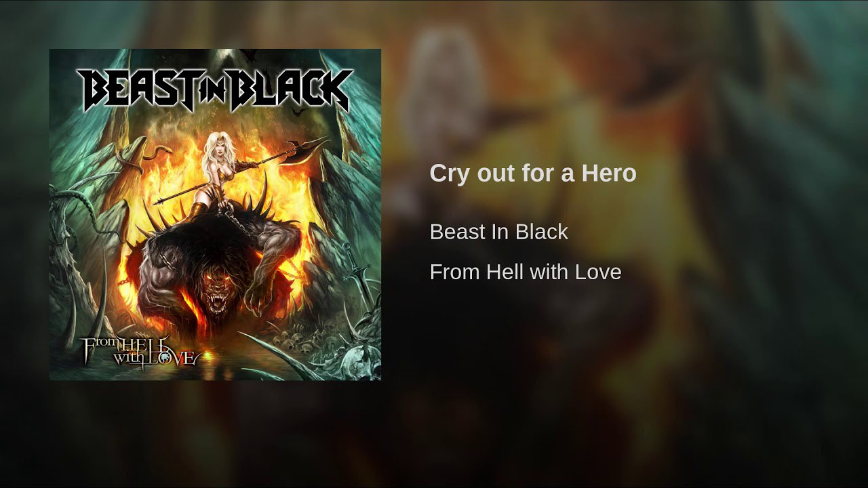
Task: Select the song title Cry out for a Hero
Action: pyautogui.click(x=533, y=173)
